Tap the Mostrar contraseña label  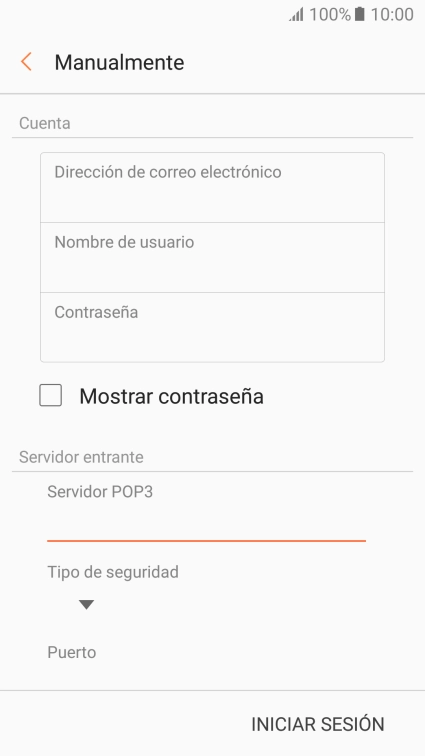coord(171,396)
